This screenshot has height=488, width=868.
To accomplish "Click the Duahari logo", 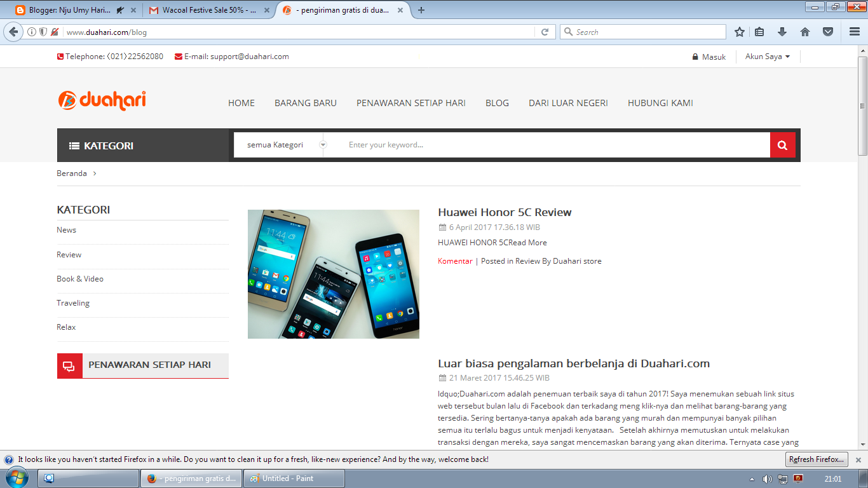I will click(102, 100).
